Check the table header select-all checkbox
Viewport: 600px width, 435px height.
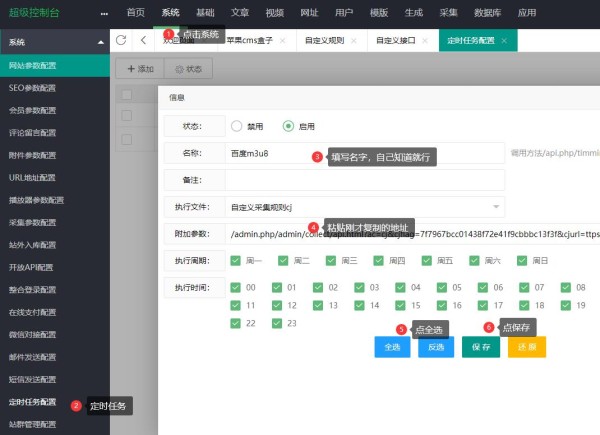tap(126, 94)
